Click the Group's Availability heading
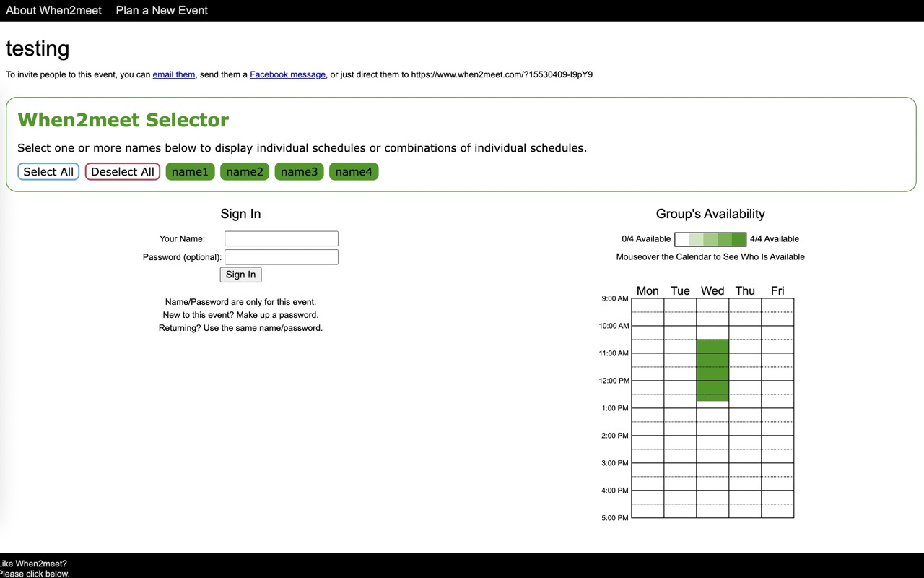The image size is (924, 578). pos(710,214)
